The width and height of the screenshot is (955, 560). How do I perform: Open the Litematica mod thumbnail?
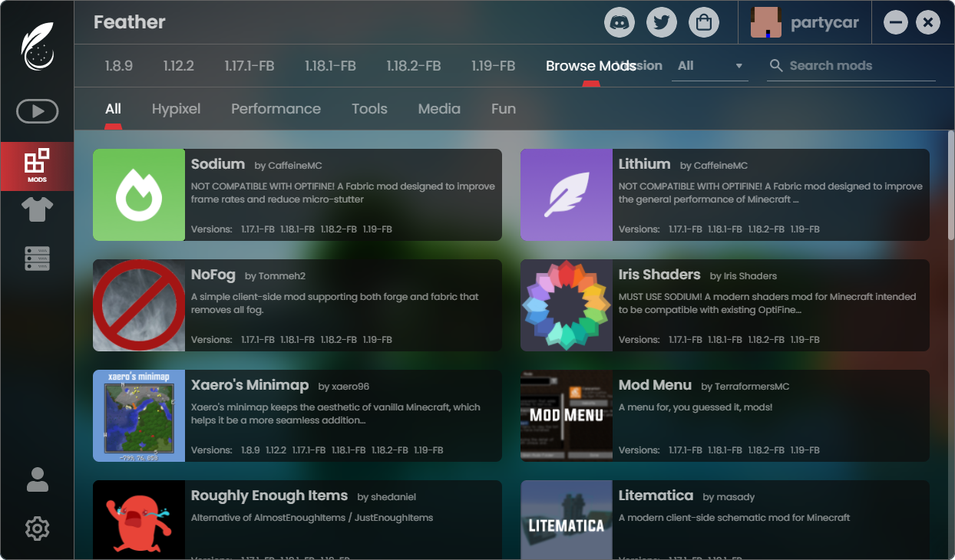click(567, 520)
